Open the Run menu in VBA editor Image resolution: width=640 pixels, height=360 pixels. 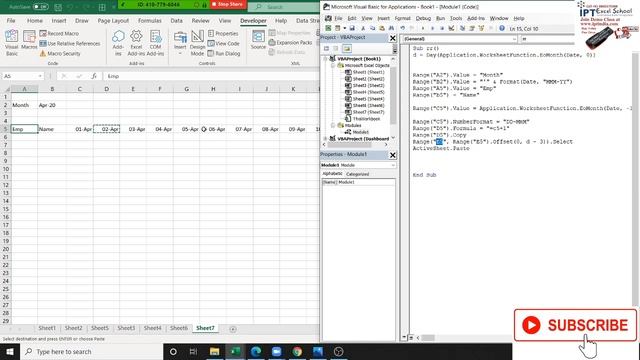click(440, 18)
